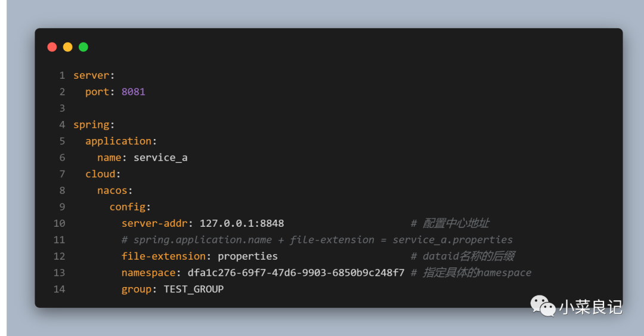The width and height of the screenshot is (644, 336).
Task: Click the 小菜良记 watermark text
Action: pos(590,307)
